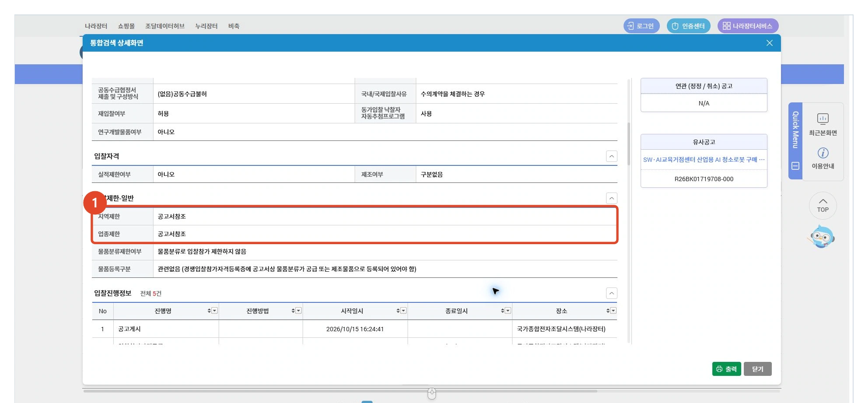The width and height of the screenshot is (868, 403).
Task: Collapse the 입찰진행정보 section
Action: (612, 293)
